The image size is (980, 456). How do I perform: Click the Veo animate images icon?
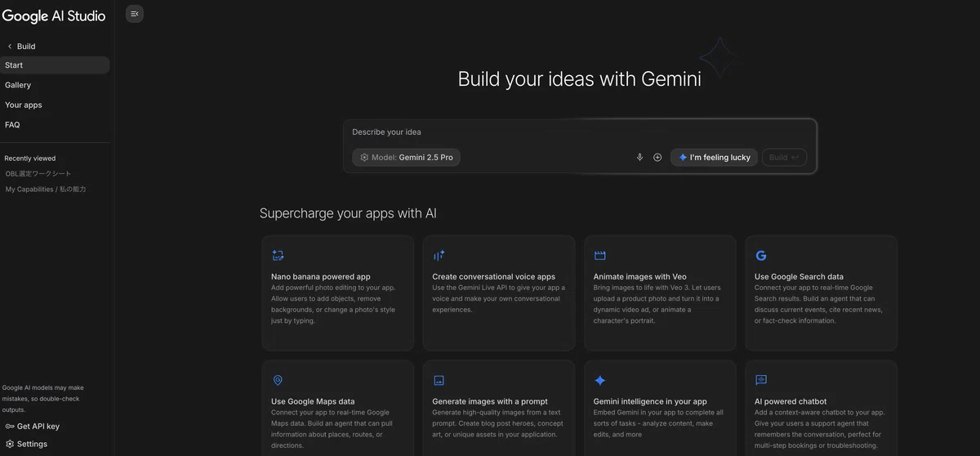point(599,256)
